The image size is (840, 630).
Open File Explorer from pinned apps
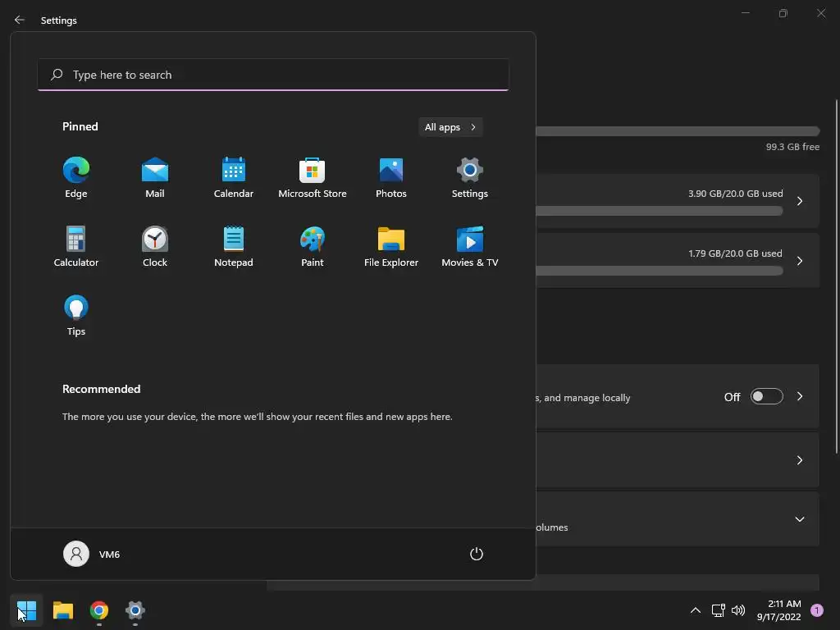pyautogui.click(x=391, y=246)
